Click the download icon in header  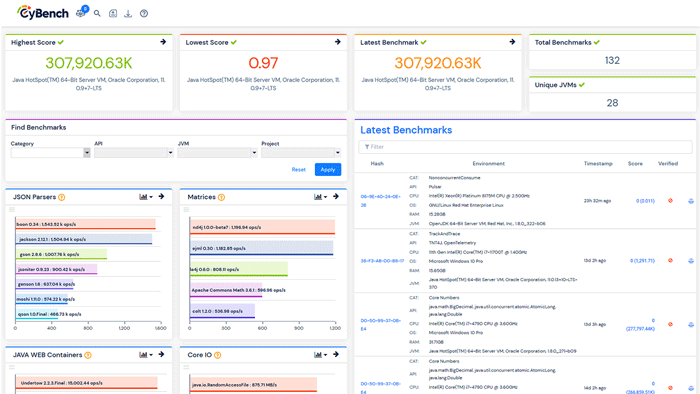coord(128,13)
